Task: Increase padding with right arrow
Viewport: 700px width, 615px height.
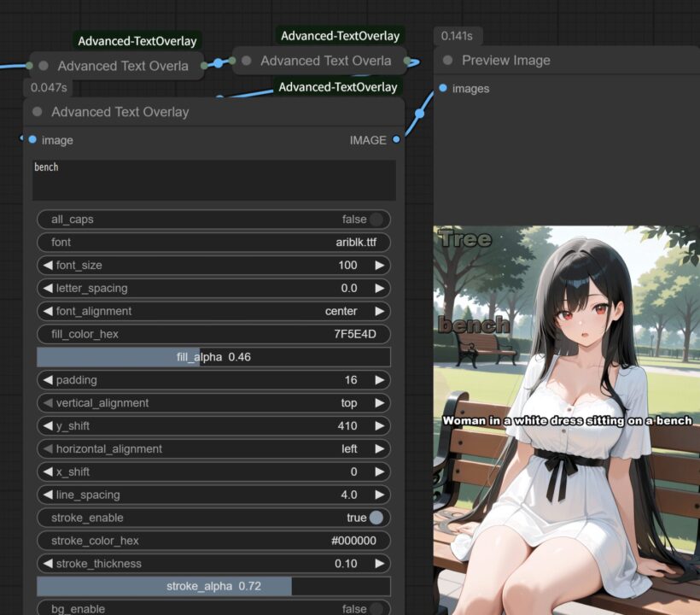Action: tap(380, 380)
